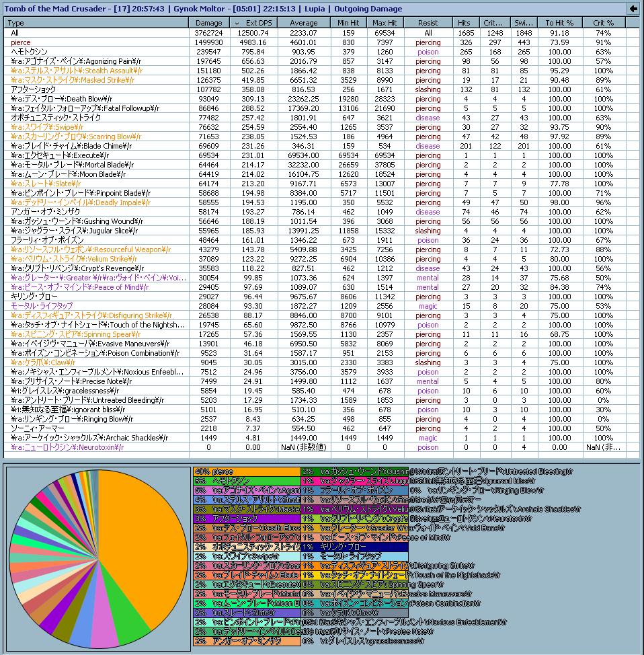Image resolution: width=644 pixels, height=655 pixels.
Task: Select the Crypt's Revenge row
Action: pyautogui.click(x=321, y=268)
